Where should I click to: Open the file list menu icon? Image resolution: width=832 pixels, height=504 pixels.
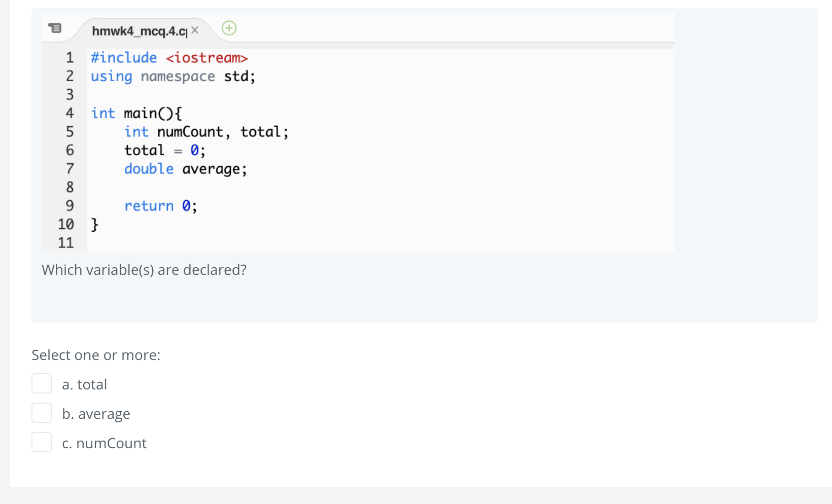(x=54, y=28)
